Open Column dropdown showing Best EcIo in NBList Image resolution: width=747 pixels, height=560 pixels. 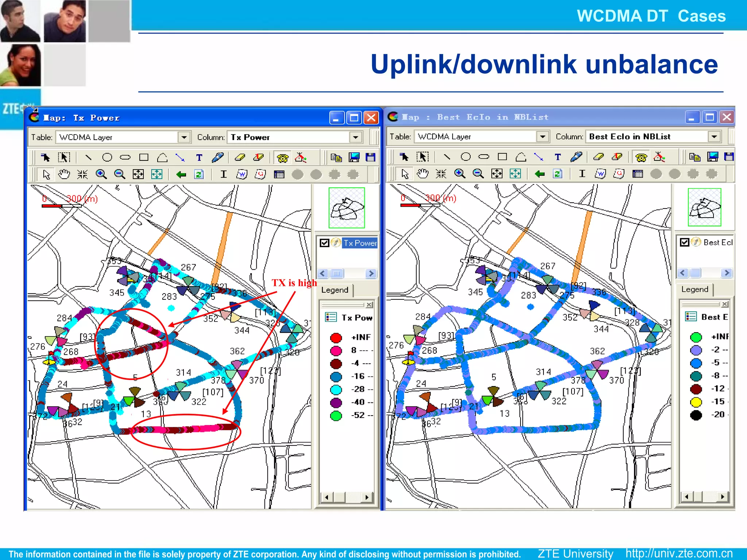click(x=714, y=137)
